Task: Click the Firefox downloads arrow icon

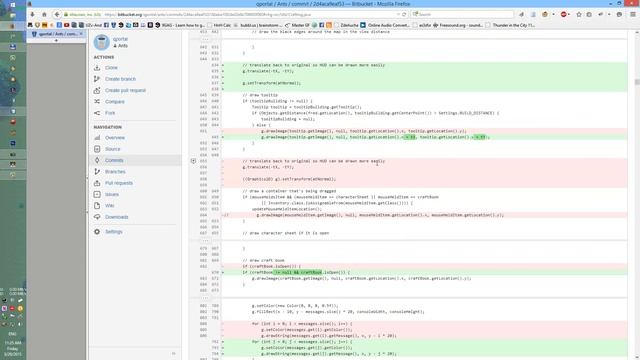Action: (32, 14)
